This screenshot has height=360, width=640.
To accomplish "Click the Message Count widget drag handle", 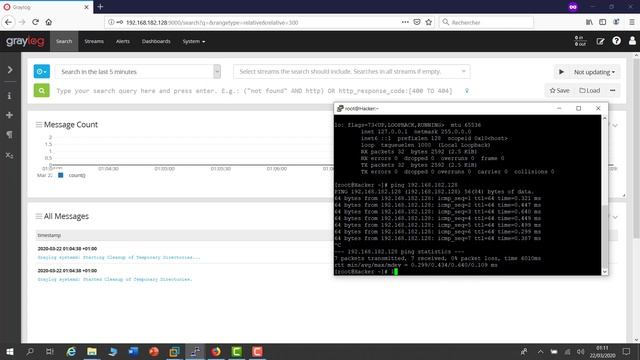I will pos(39,124).
